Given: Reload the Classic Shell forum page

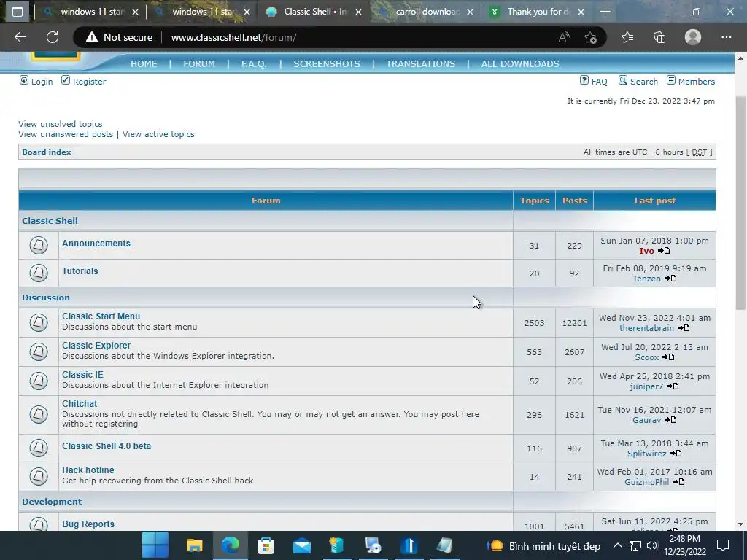Looking at the screenshot, I should pos(53,37).
